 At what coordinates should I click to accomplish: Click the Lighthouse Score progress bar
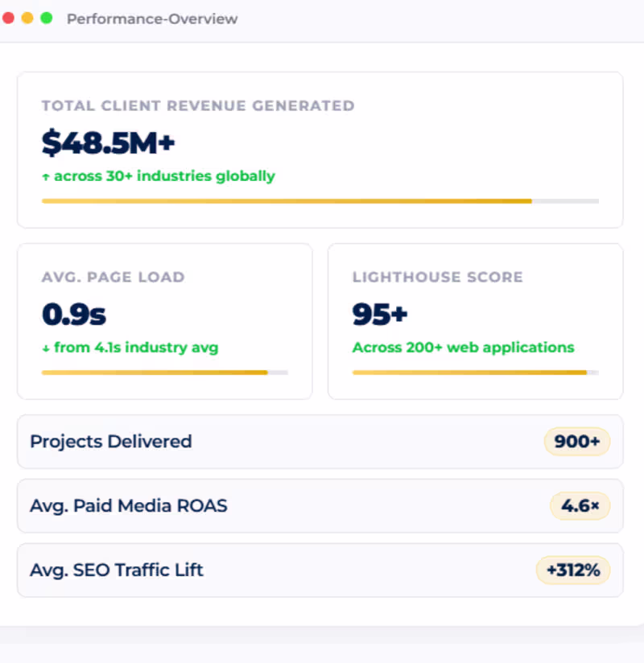[x=476, y=373]
